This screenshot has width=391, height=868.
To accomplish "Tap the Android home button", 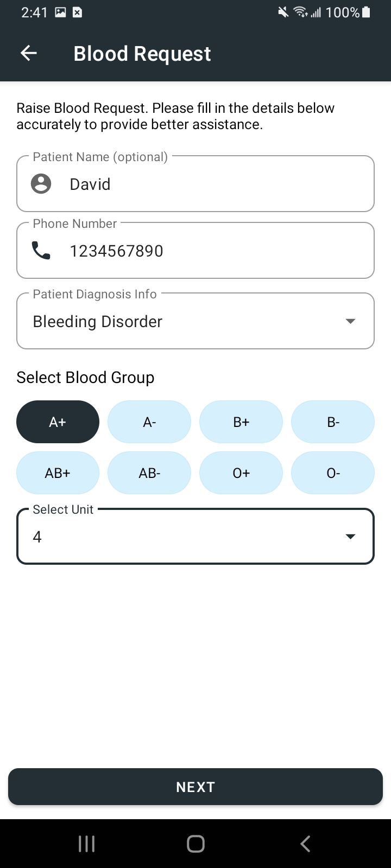I will click(x=195, y=844).
